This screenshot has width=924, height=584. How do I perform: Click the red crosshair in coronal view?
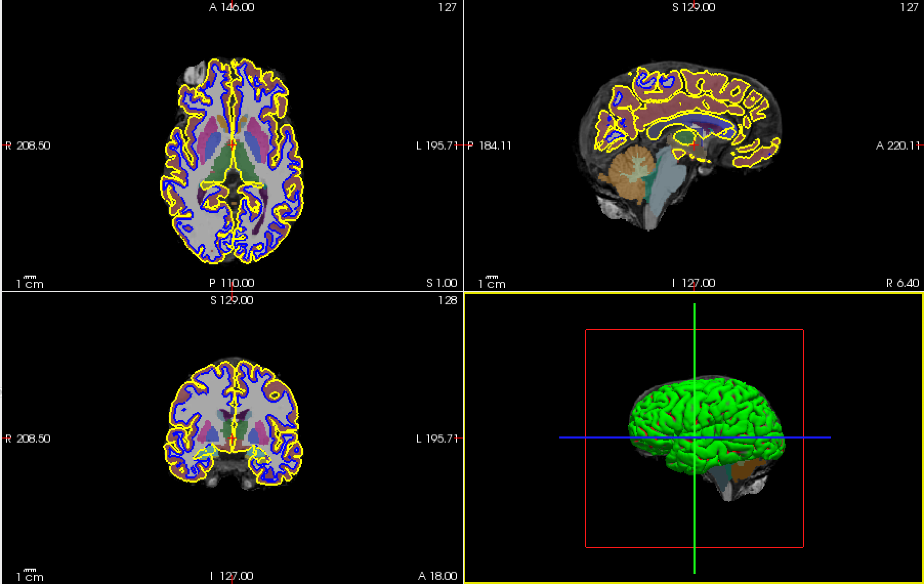pyautogui.click(x=232, y=439)
